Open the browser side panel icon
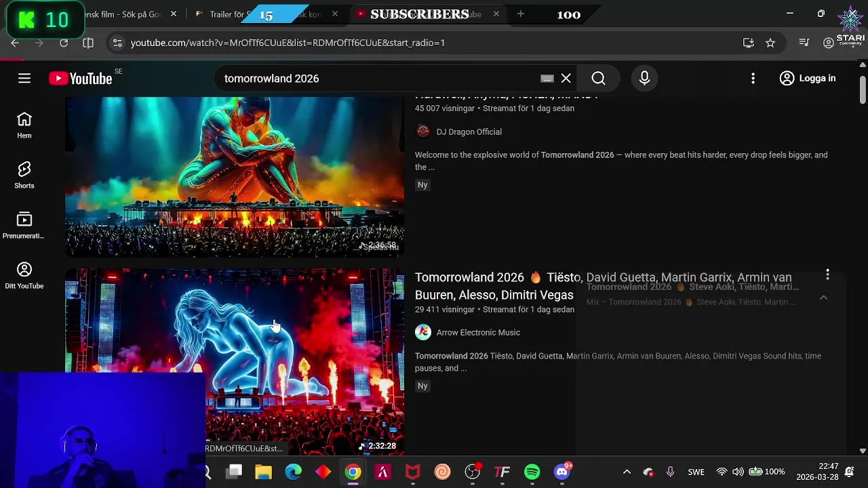868x488 pixels. click(88, 43)
